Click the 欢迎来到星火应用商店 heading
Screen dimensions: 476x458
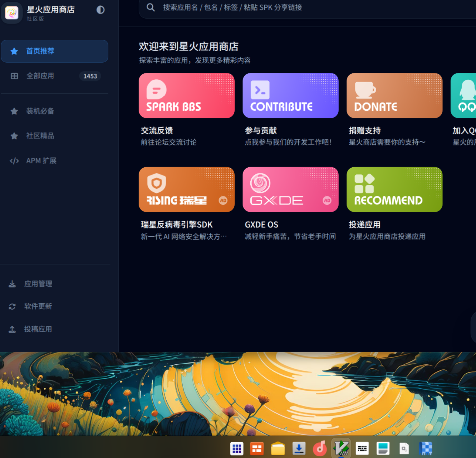[x=189, y=46]
